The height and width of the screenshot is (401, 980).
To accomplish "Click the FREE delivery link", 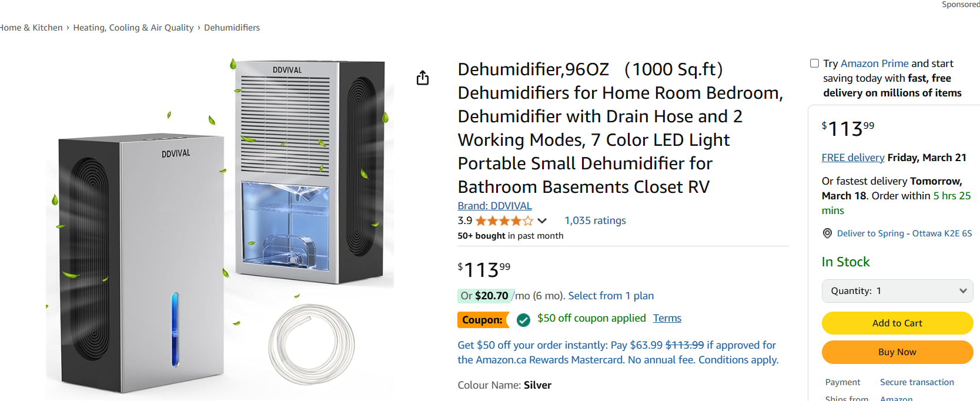I will coord(852,157).
